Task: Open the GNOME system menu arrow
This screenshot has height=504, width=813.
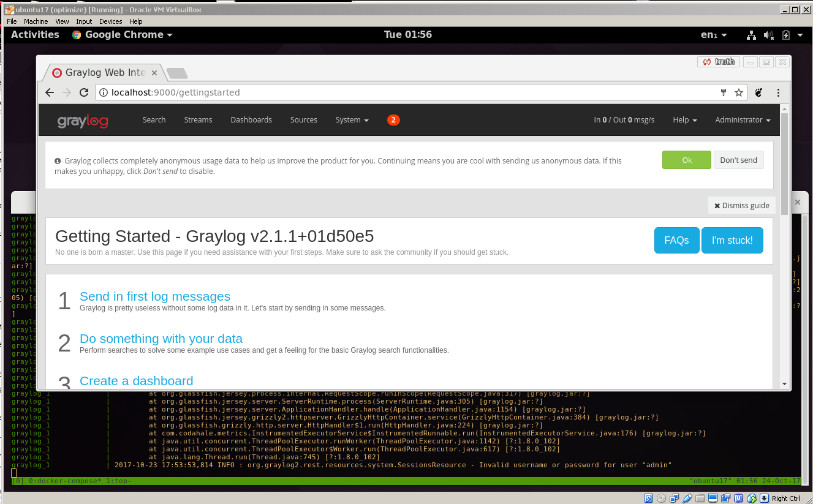Action: click(x=800, y=36)
